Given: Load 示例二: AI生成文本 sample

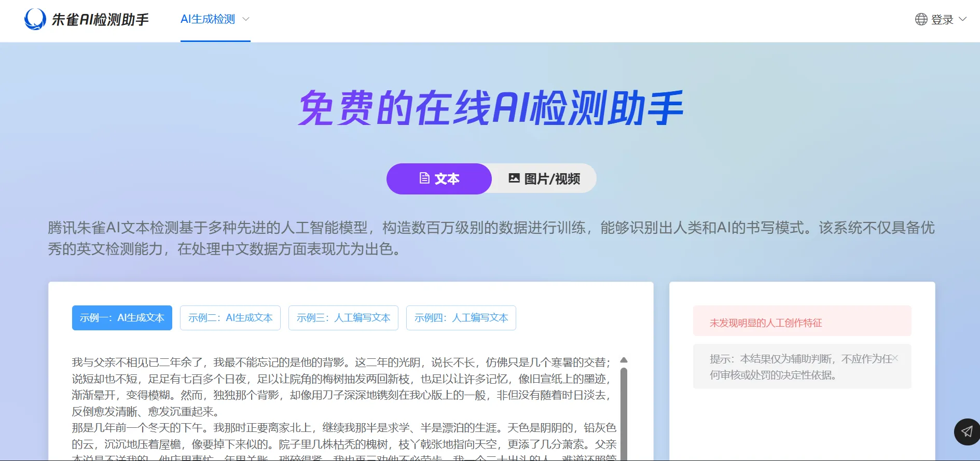Looking at the screenshot, I should tap(230, 318).
